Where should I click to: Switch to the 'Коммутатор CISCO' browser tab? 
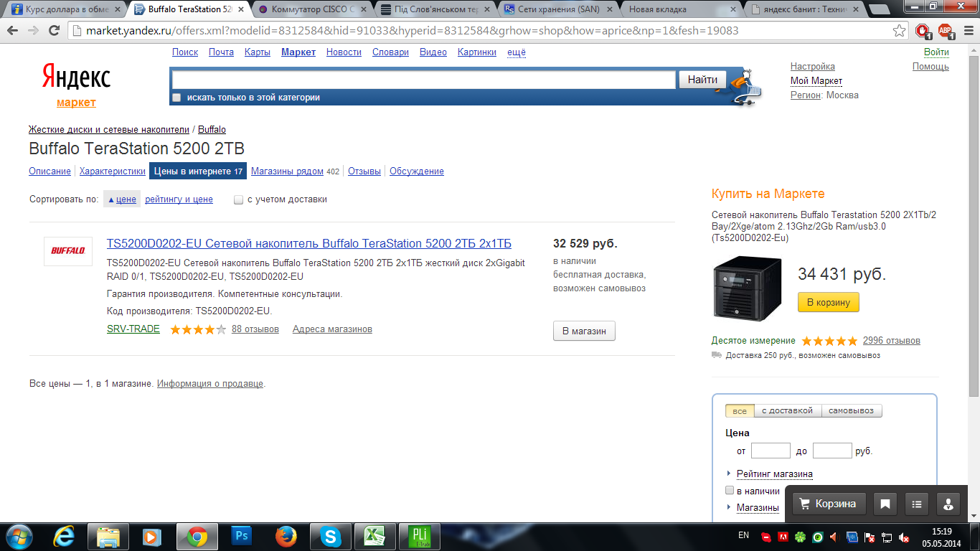coord(313,9)
